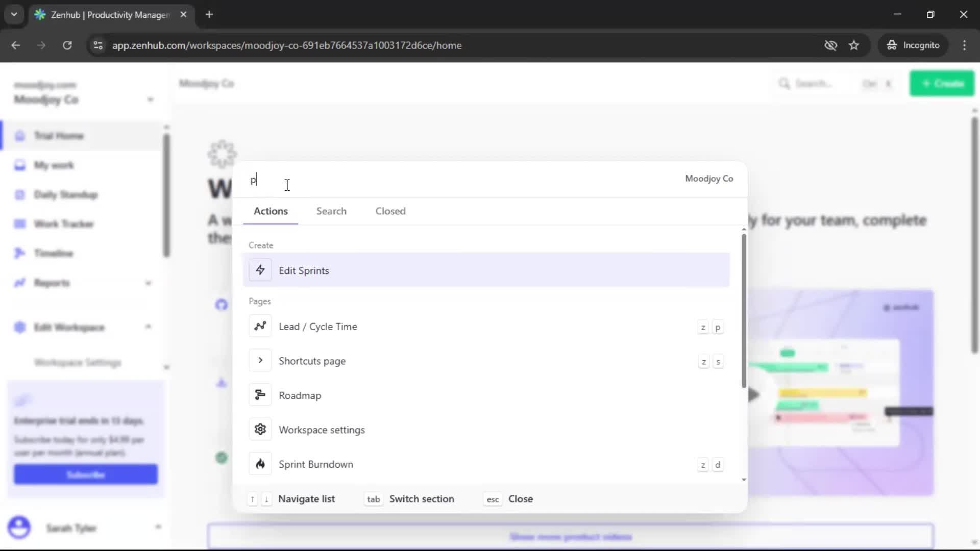Toggle the bookmark star in the address bar
The height and width of the screenshot is (551, 980).
[x=854, y=45]
